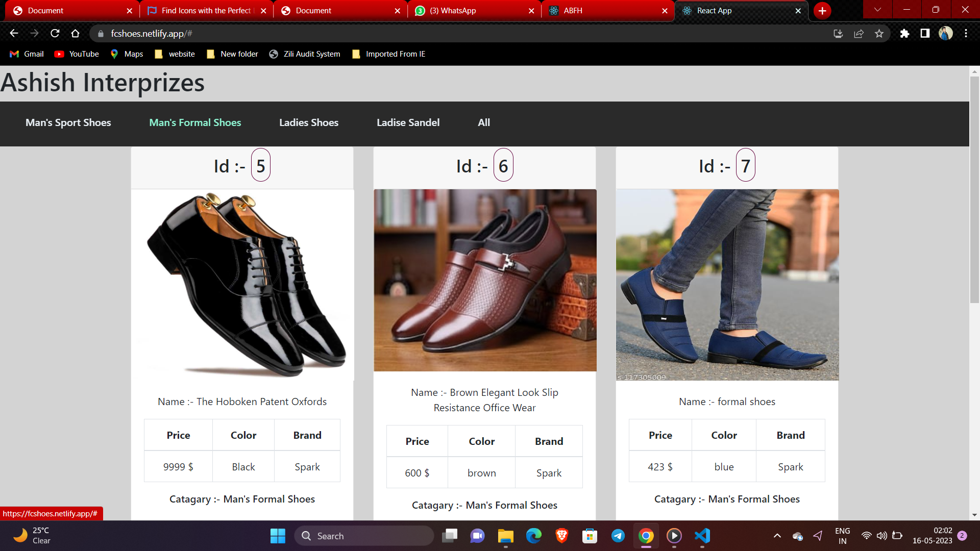Show hidden system tray icons

[777, 536]
